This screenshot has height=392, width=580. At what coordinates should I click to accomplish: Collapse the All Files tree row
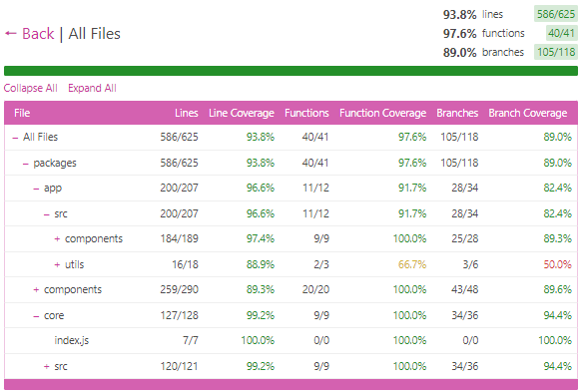coord(15,138)
